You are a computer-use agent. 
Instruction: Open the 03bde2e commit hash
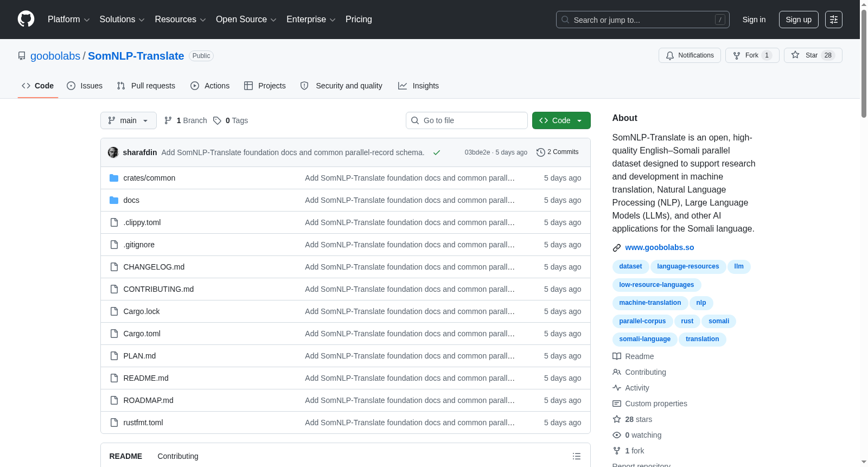477,152
